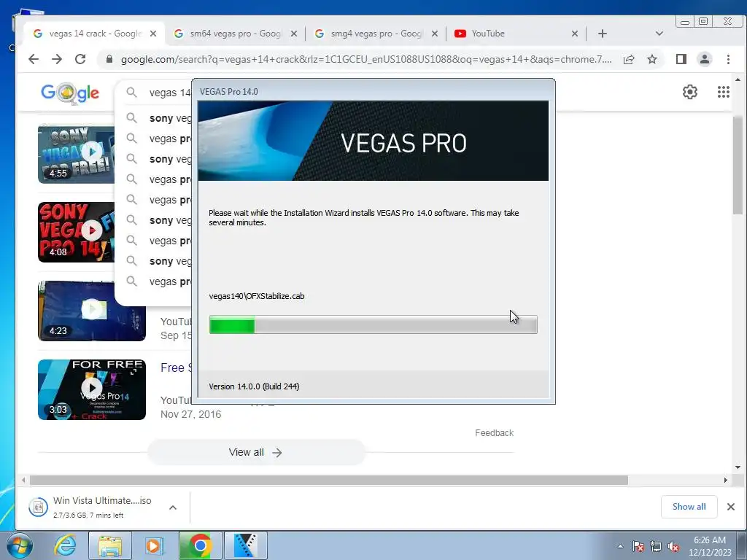The height and width of the screenshot is (560, 747).
Task: Click 'vegas140\OFXStabilize.cab' file text
Action: pyautogui.click(x=256, y=296)
